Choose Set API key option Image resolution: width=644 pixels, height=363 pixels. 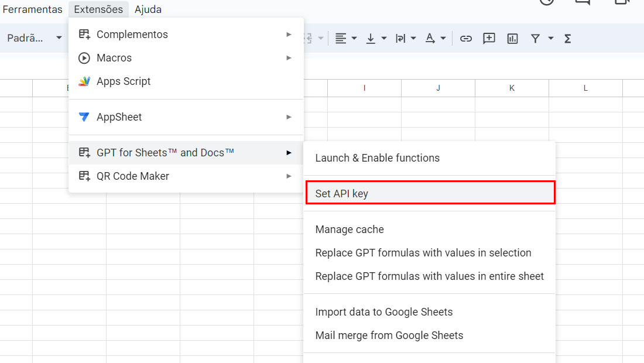(x=430, y=193)
